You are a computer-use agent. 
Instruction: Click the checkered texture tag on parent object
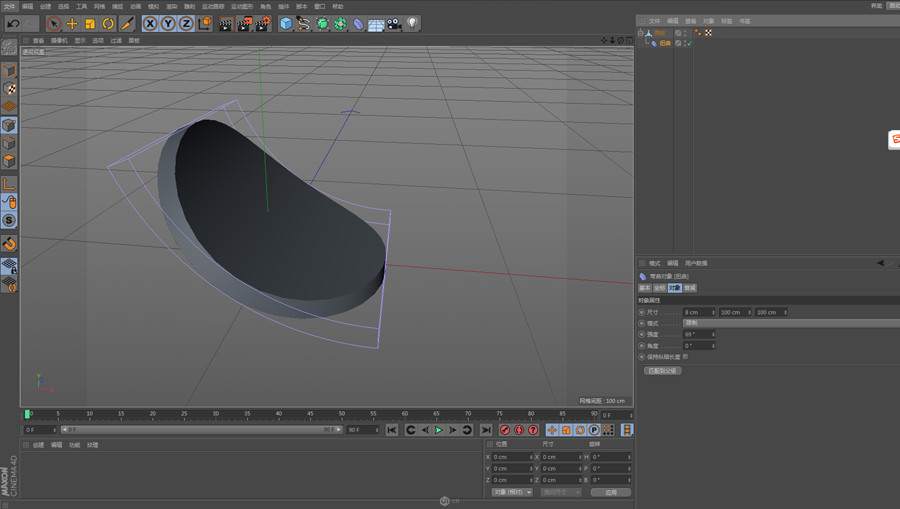(708, 33)
